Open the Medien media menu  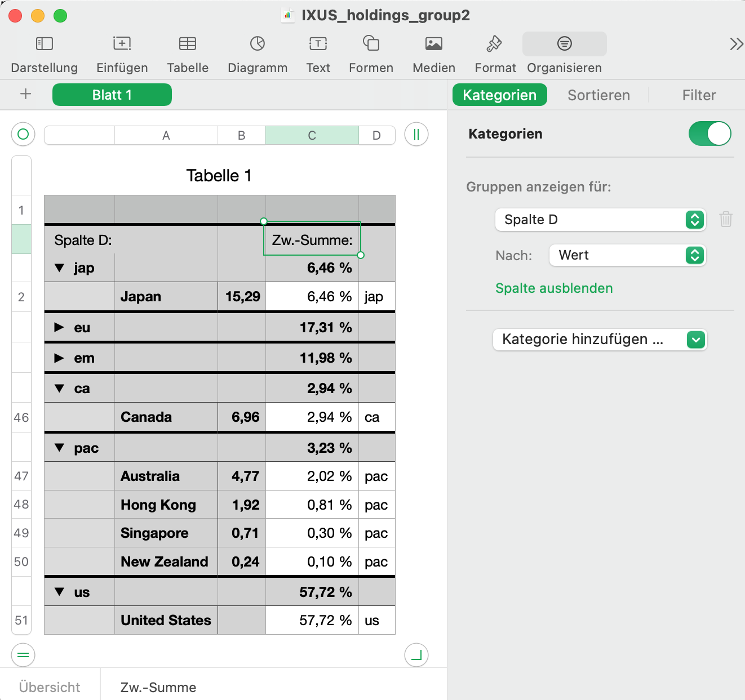pos(433,44)
